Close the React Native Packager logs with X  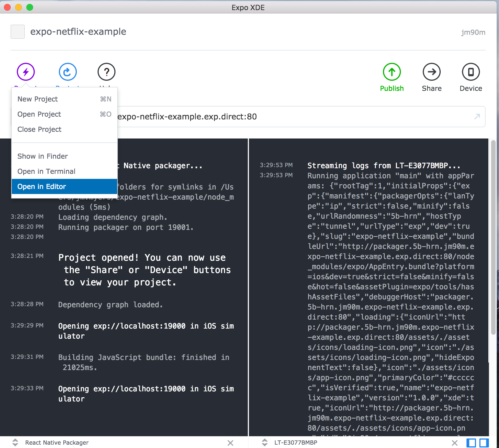[x=230, y=443]
